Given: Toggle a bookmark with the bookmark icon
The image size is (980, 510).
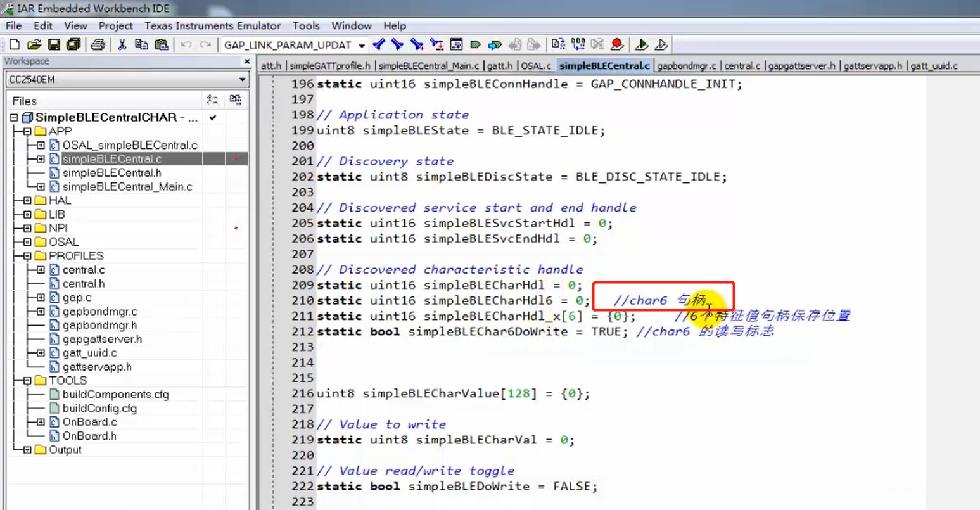Looking at the screenshot, I should point(476,44).
